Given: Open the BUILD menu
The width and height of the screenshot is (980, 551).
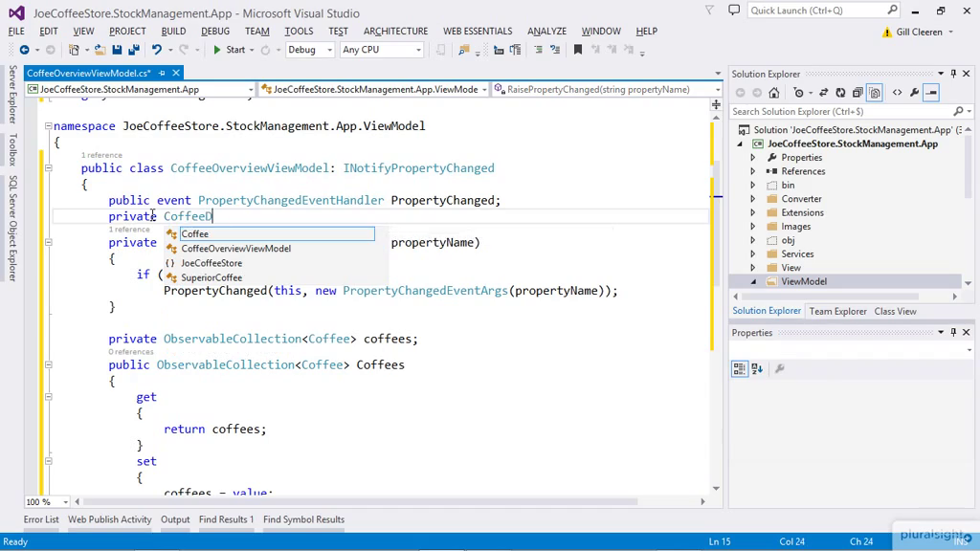Looking at the screenshot, I should [x=173, y=32].
